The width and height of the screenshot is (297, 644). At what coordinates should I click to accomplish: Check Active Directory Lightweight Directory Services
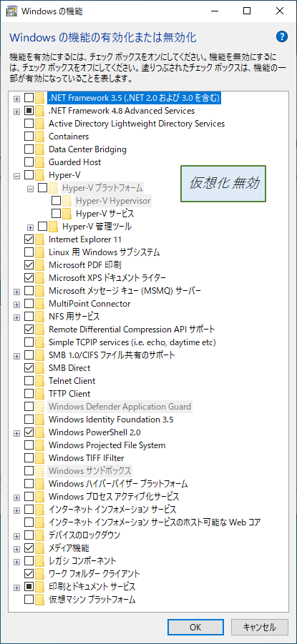coord(29,124)
